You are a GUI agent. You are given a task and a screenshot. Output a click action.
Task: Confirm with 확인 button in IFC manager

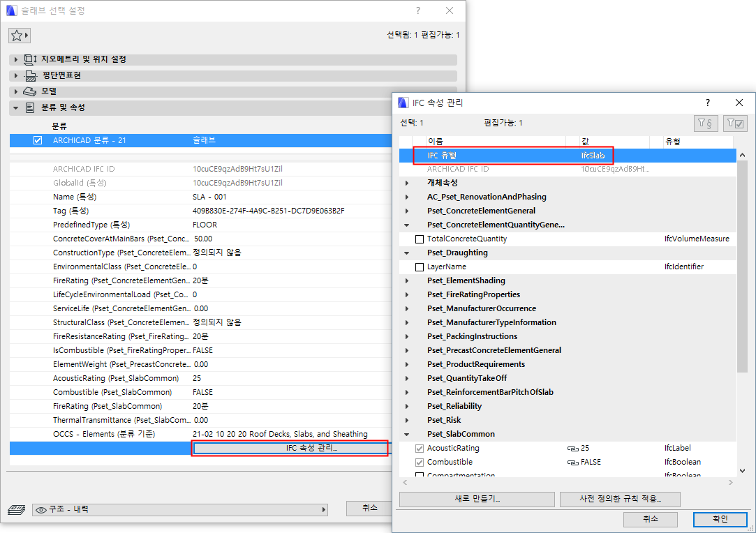(x=720, y=520)
